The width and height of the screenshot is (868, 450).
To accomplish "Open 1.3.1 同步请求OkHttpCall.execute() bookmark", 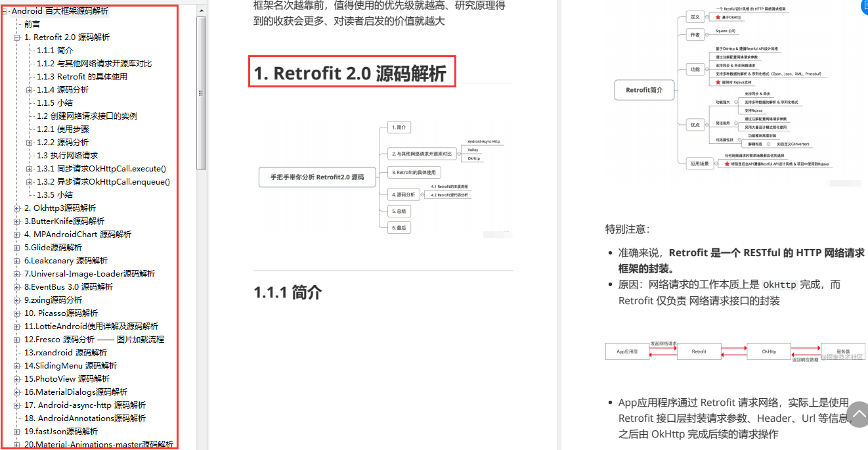I will point(101,169).
